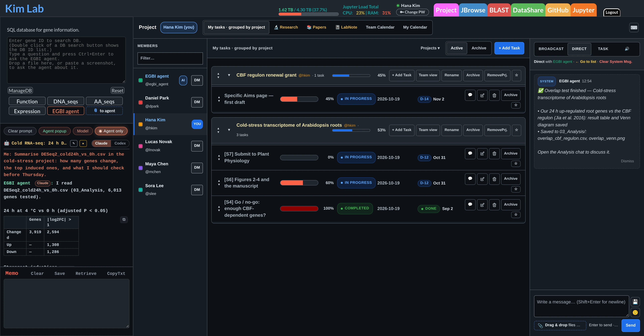Screen dimensions: 644x336
Task: Toggle the Agent only option
Action: click(x=111, y=131)
